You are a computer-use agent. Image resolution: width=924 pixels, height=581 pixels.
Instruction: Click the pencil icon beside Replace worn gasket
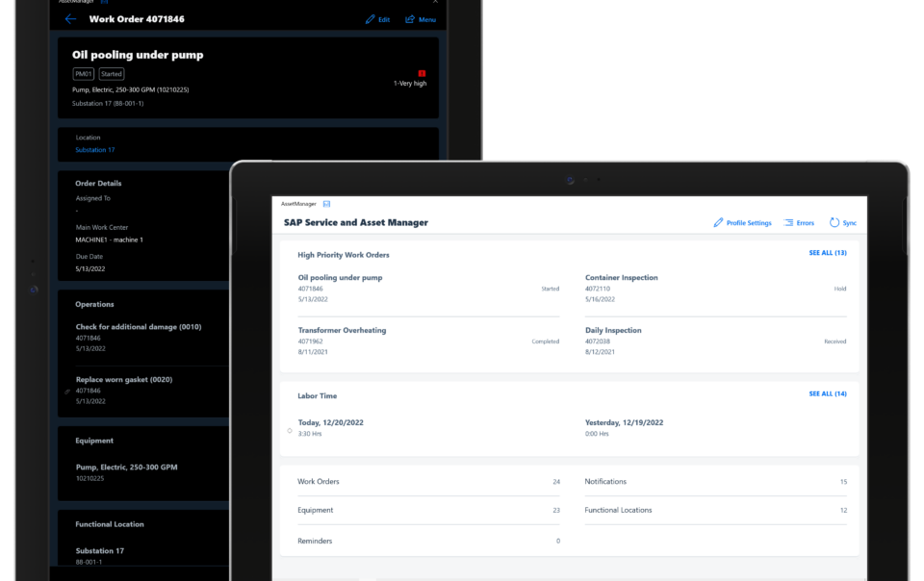(x=67, y=392)
